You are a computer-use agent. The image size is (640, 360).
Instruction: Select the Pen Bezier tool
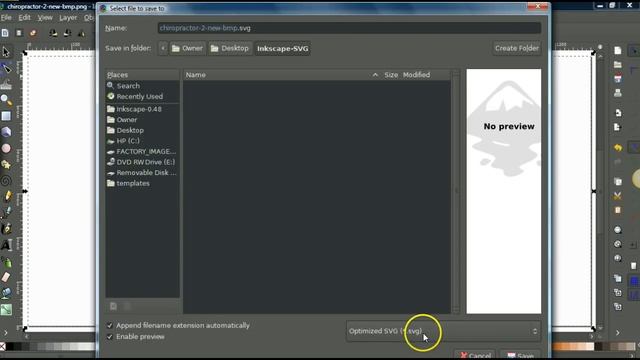(x=6, y=212)
